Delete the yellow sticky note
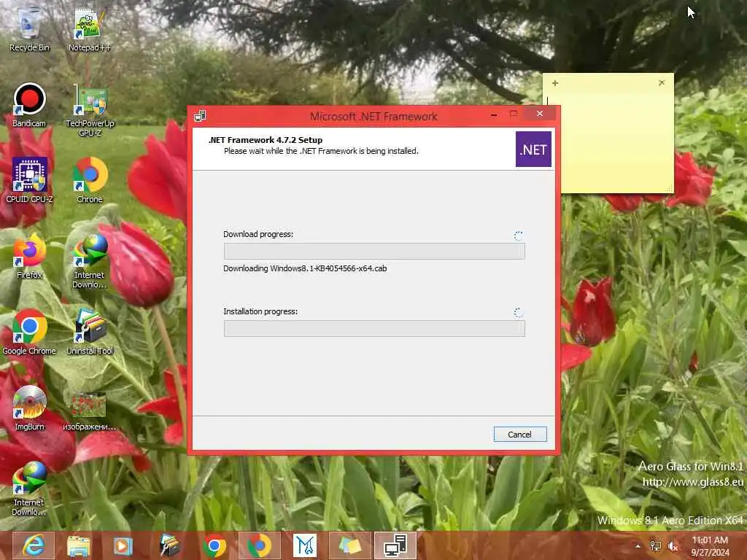Viewport: 747px width, 560px height. (x=661, y=83)
